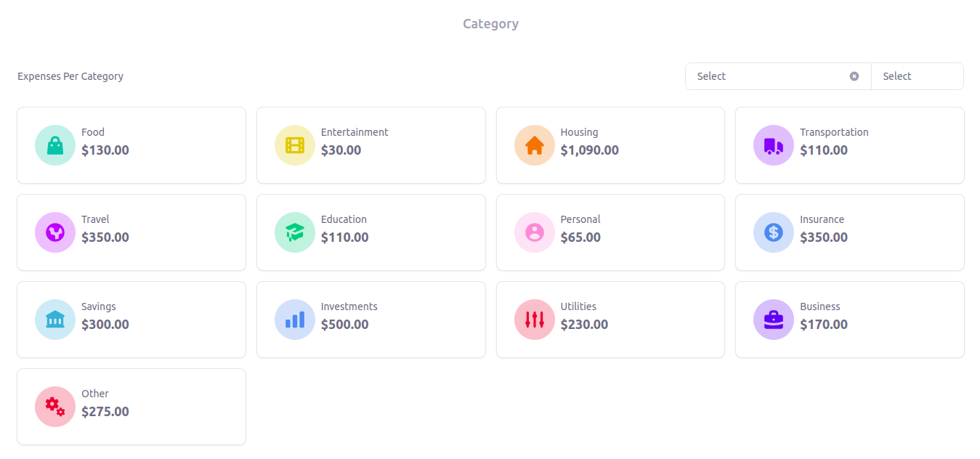
Task: Click the Food shopping bag icon
Action: click(x=55, y=145)
